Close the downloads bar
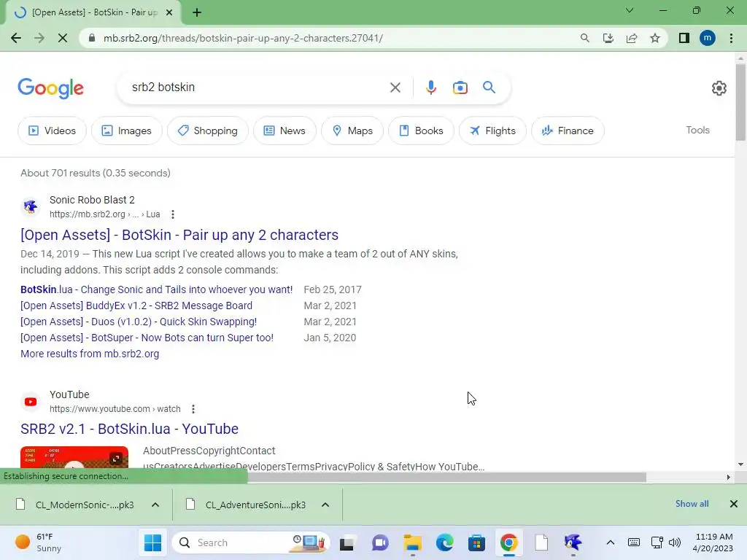 click(x=734, y=504)
